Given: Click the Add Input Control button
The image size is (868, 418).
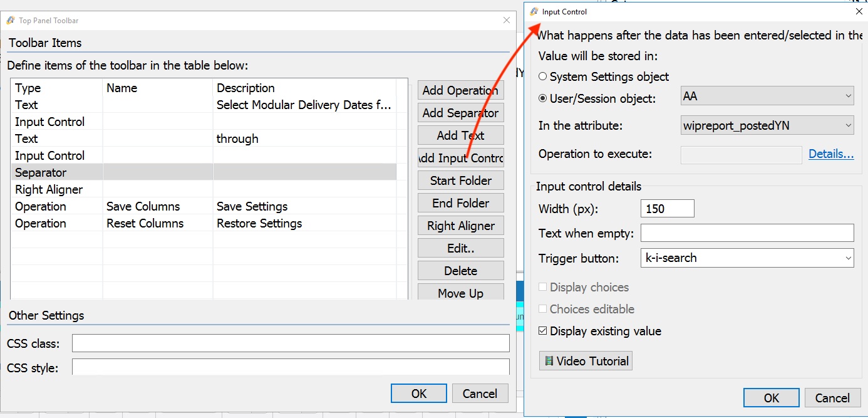Looking at the screenshot, I should pos(461,158).
